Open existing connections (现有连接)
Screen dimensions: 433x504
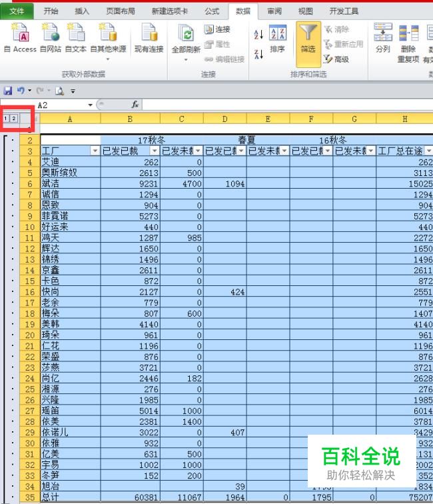149,38
